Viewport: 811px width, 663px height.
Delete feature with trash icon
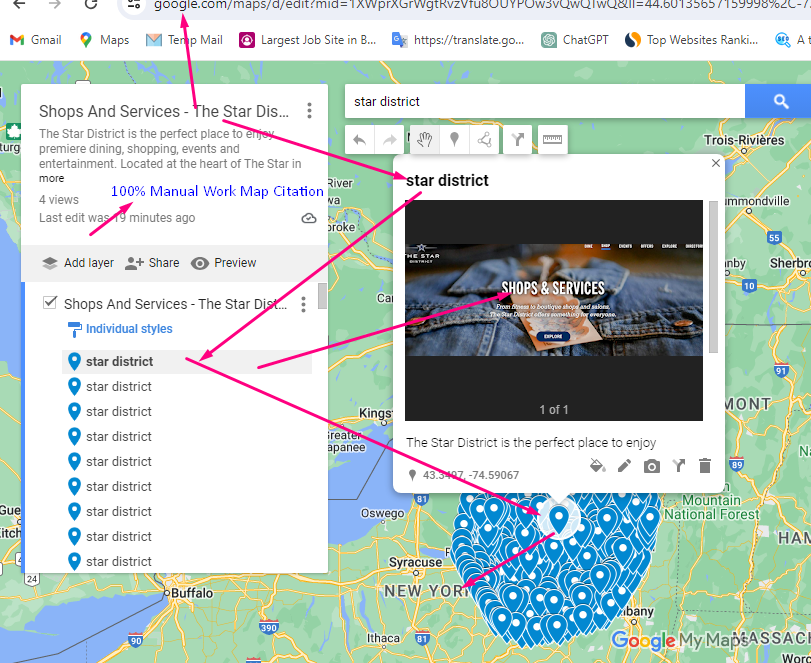[x=705, y=466]
